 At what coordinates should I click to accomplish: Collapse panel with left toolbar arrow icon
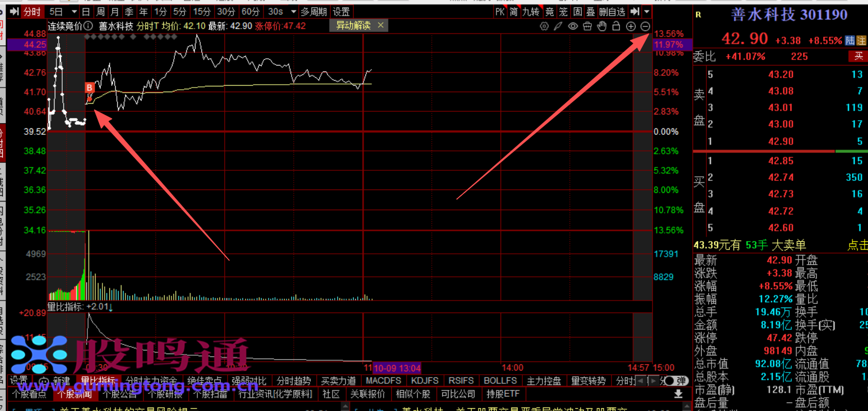(x=14, y=12)
